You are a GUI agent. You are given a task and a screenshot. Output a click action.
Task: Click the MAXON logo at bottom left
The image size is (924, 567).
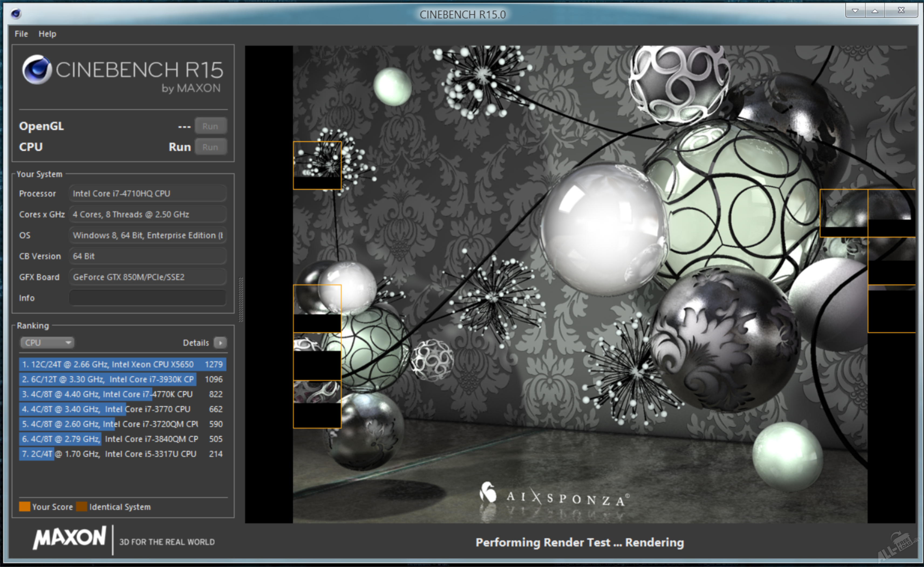click(69, 537)
